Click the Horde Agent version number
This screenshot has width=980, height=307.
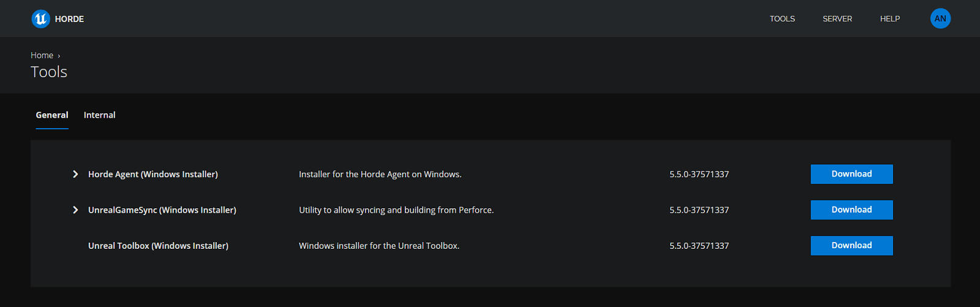click(699, 175)
